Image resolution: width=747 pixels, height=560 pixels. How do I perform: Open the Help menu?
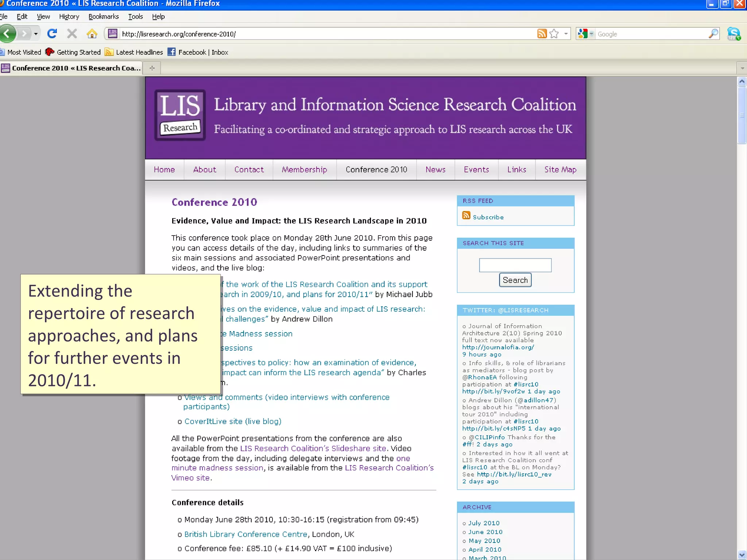coord(158,16)
